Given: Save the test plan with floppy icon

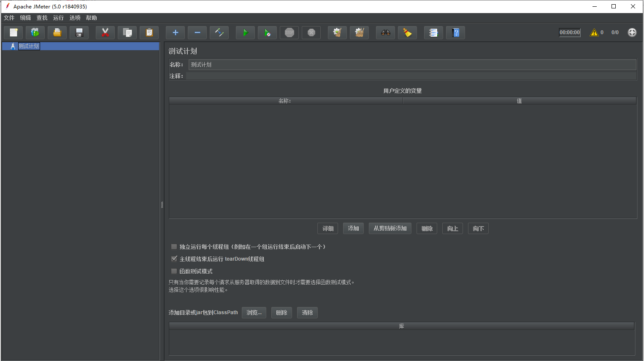Looking at the screenshot, I should [x=79, y=32].
